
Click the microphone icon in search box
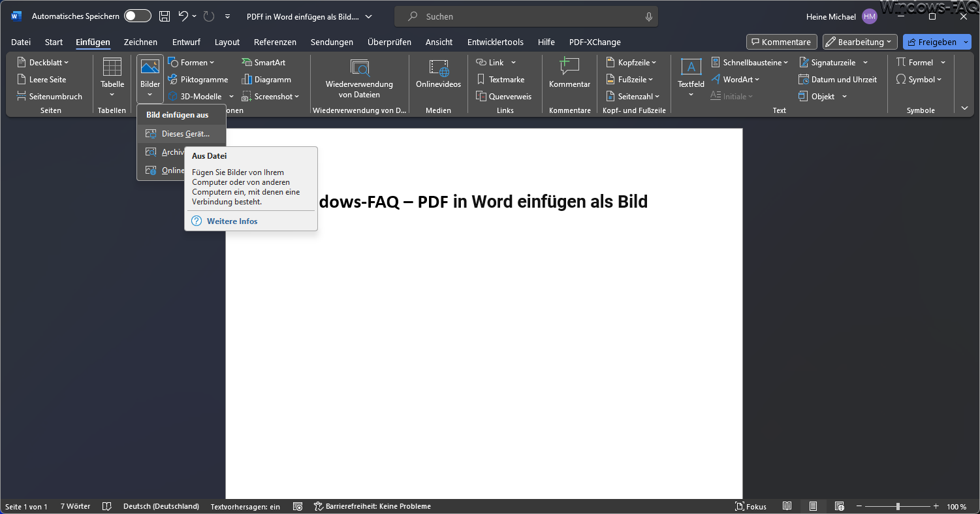point(648,16)
